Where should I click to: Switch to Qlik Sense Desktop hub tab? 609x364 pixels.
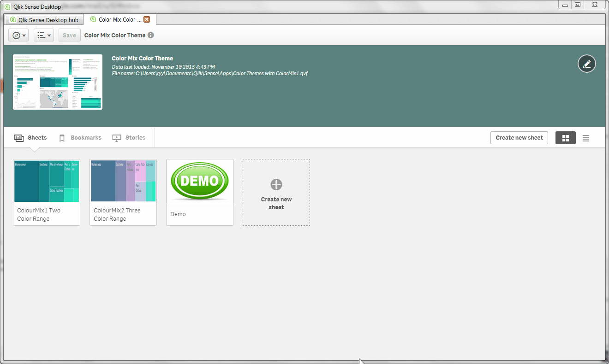[44, 20]
